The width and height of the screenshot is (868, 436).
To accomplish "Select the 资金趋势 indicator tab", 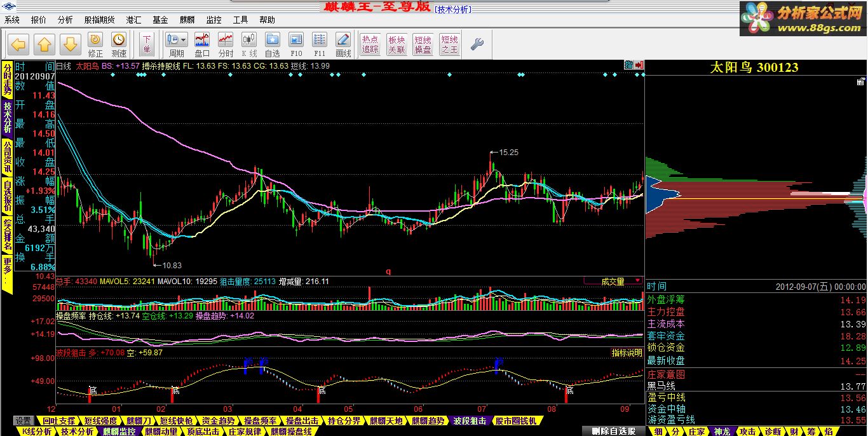I will pyautogui.click(x=219, y=421).
